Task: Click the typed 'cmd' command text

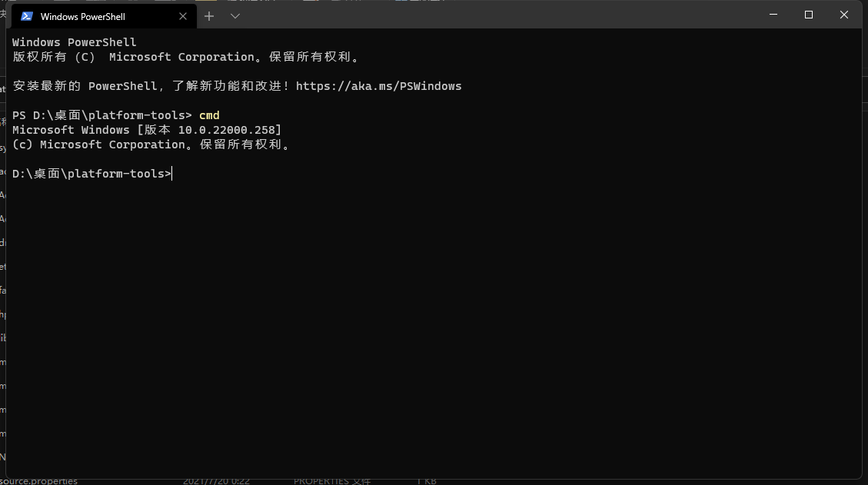Action: click(209, 115)
